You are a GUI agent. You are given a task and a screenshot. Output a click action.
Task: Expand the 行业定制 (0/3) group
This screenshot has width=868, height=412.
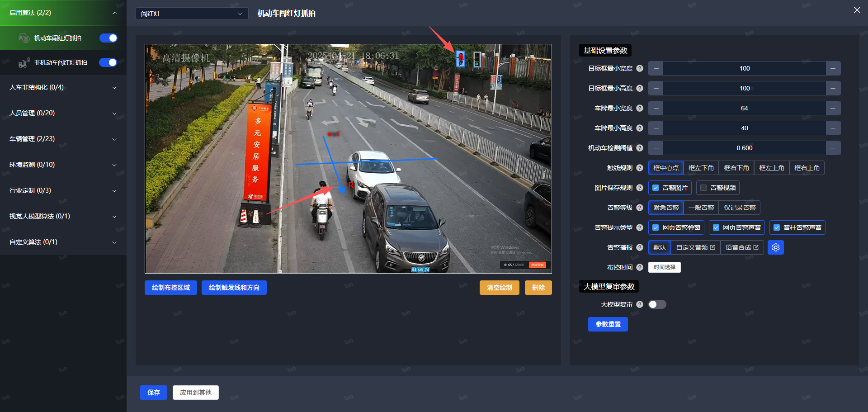(x=63, y=190)
